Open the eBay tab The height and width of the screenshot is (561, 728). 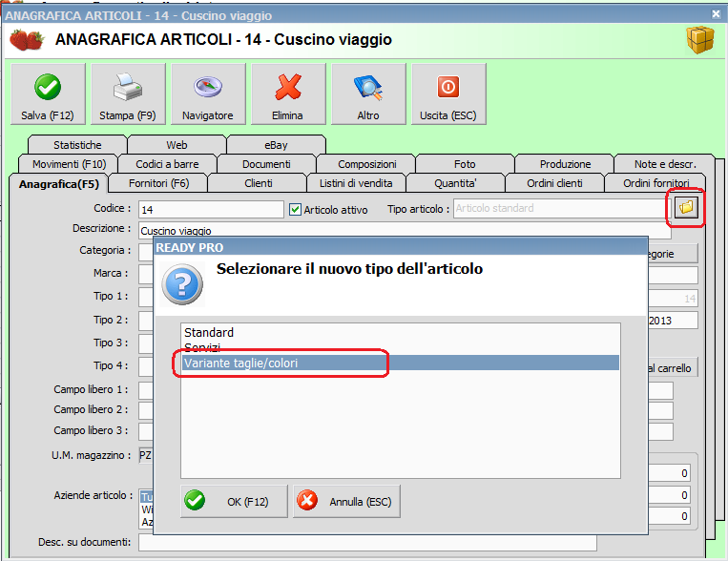pos(276,145)
